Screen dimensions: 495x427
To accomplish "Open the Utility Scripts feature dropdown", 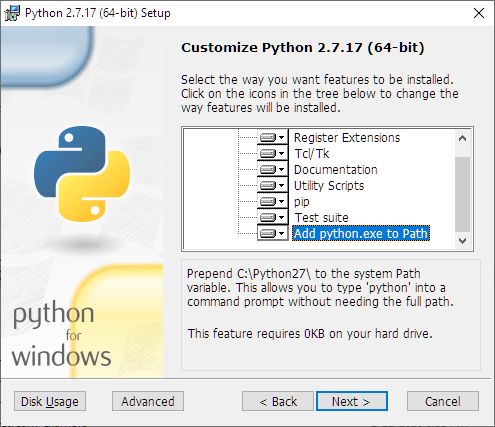I will tap(272, 185).
